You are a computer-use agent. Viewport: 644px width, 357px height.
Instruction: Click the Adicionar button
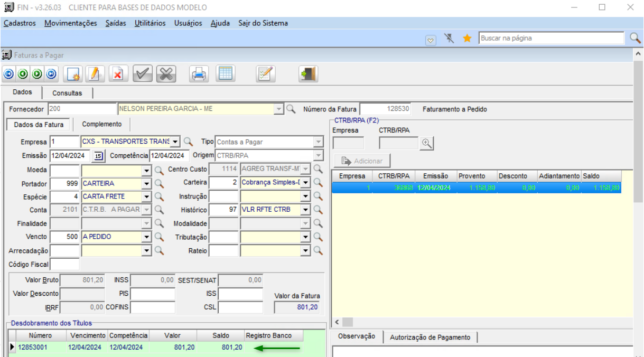tap(362, 161)
